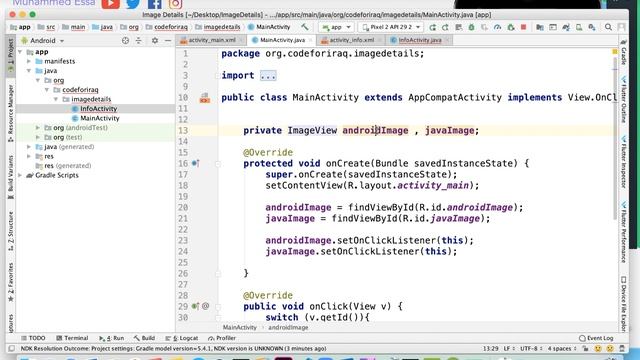Click the class gutter icon on line 10
The height and width of the screenshot is (360, 640).
pos(204,98)
